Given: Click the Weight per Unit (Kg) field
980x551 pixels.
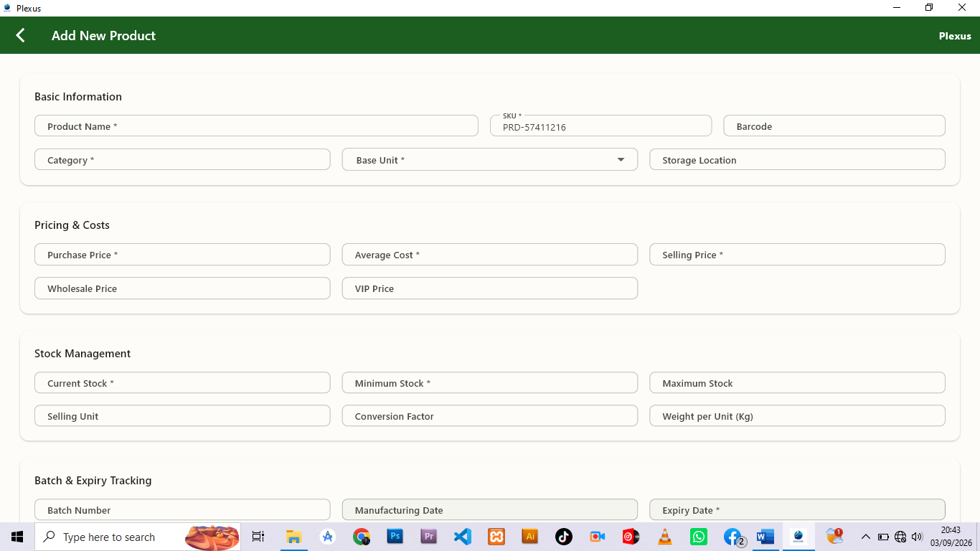Looking at the screenshot, I should point(797,415).
